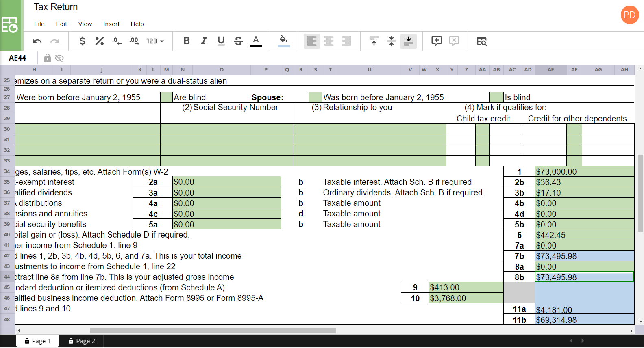Toggle bold text formatting
This screenshot has height=348, width=644.
click(187, 41)
